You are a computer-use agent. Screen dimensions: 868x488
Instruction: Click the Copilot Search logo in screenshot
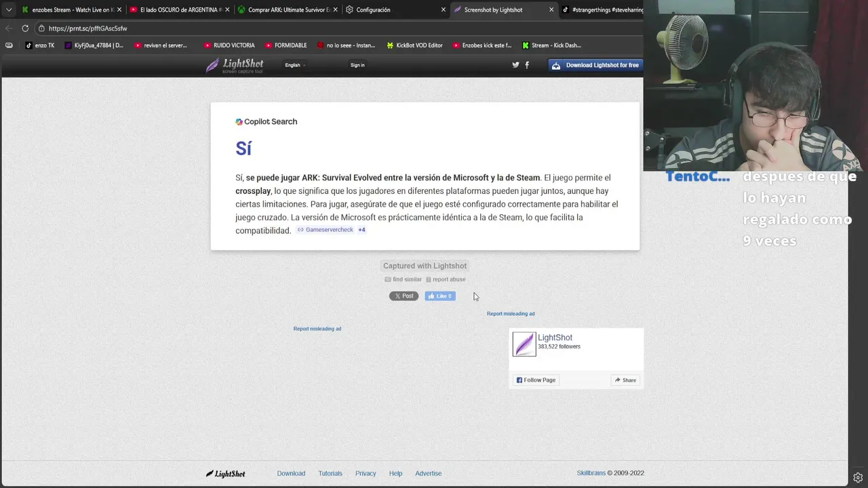[266, 122]
